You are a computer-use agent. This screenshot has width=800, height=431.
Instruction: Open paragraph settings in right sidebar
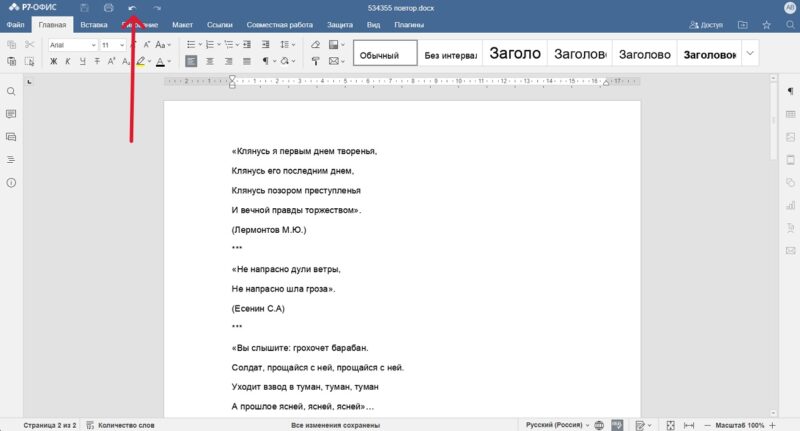pyautogui.click(x=790, y=91)
